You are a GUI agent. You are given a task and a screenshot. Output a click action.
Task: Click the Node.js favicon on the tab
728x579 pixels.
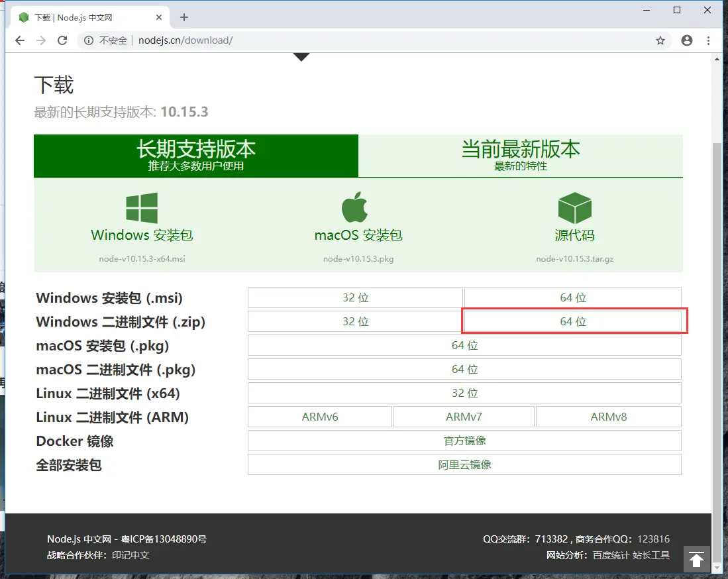(x=24, y=17)
